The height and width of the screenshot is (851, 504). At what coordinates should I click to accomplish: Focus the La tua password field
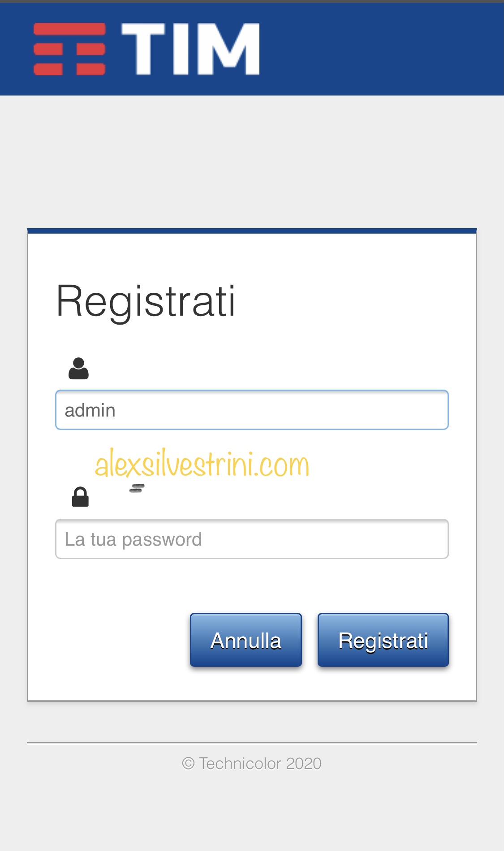click(252, 539)
